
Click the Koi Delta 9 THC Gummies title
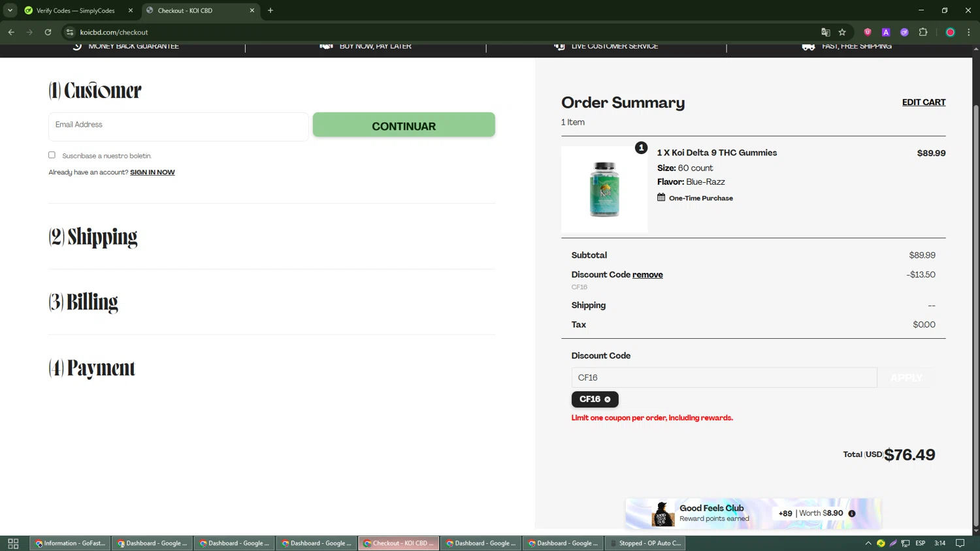(x=717, y=153)
